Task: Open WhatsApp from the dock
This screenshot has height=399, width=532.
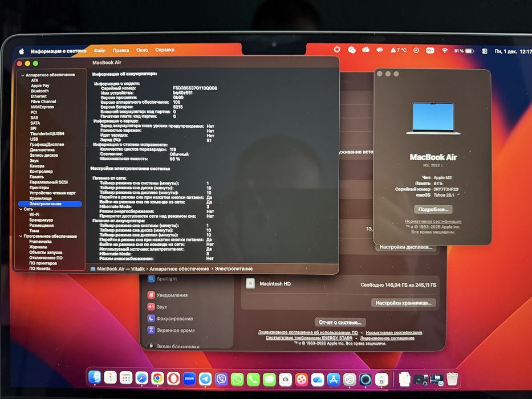Action: [x=237, y=379]
